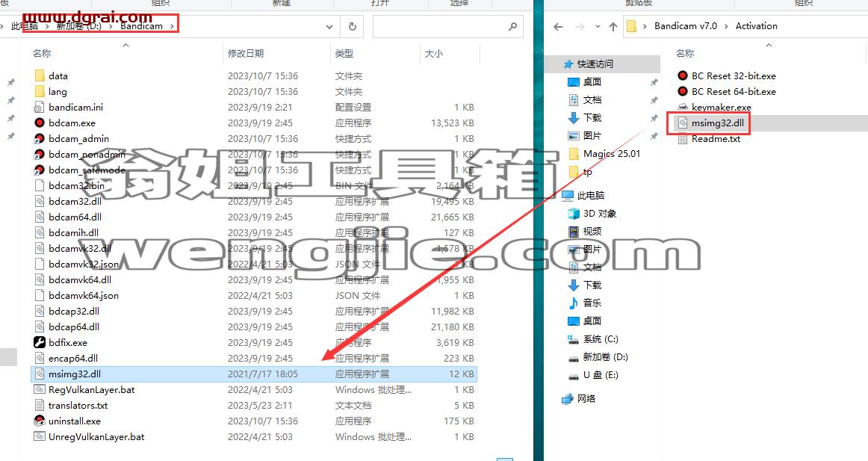Open 音乐 in navigation pane
The width and height of the screenshot is (868, 461).
(592, 303)
